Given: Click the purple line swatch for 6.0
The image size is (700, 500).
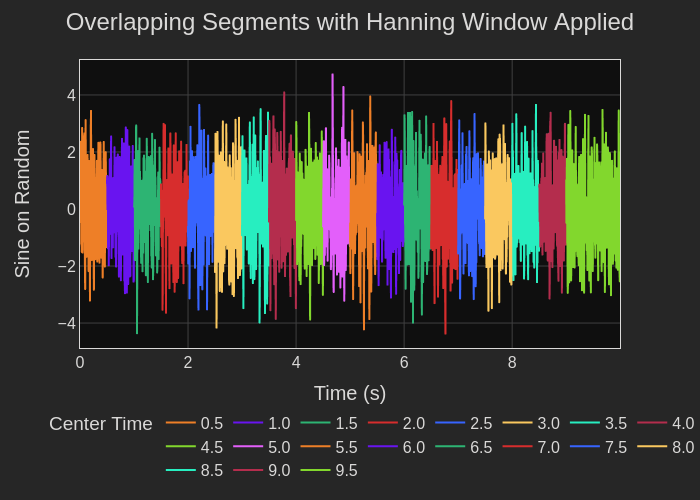Looking at the screenshot, I should (x=382, y=447).
